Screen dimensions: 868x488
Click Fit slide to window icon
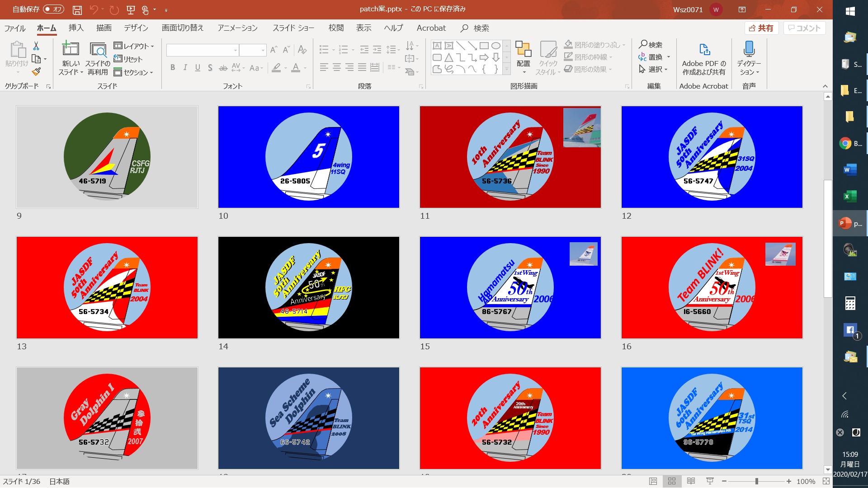[826, 481]
